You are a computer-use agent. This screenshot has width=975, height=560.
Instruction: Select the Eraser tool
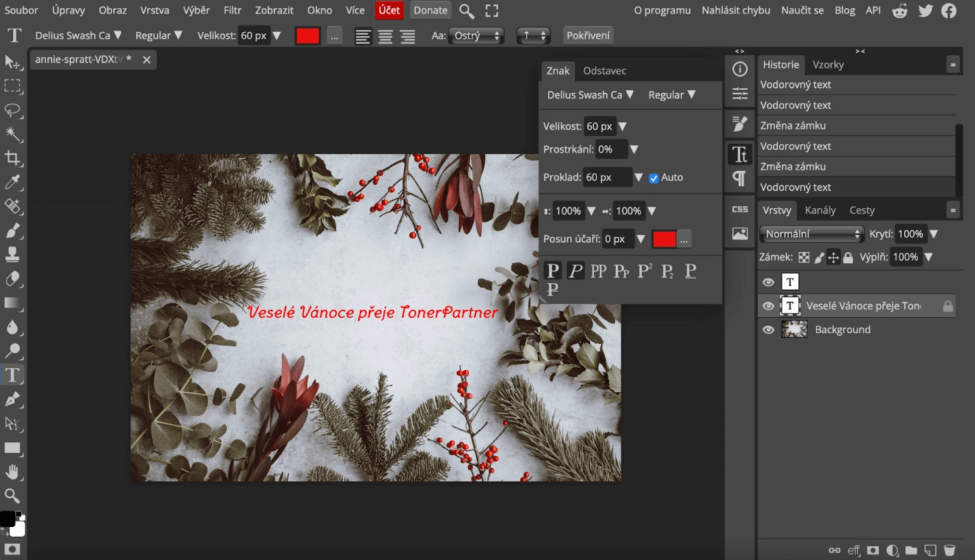[12, 278]
